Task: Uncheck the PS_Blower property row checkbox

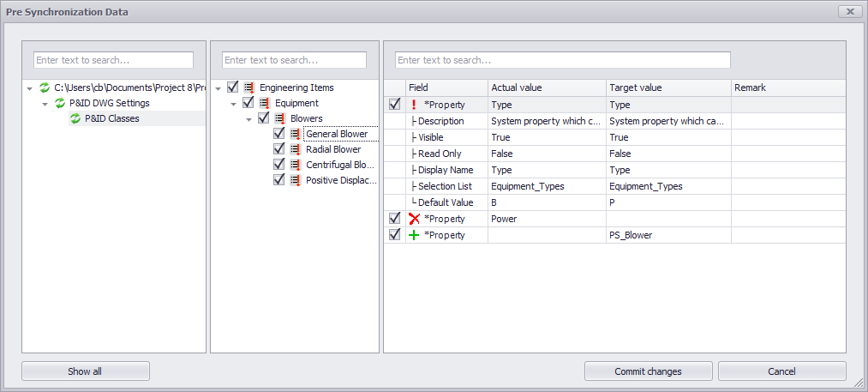Action: pos(395,234)
